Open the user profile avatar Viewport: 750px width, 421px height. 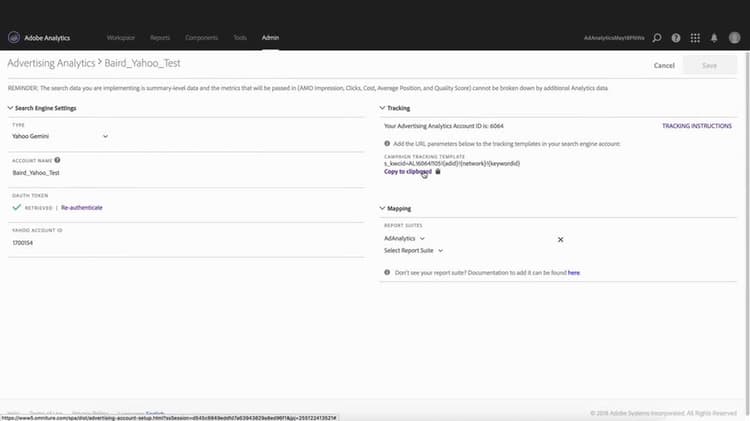(734, 38)
